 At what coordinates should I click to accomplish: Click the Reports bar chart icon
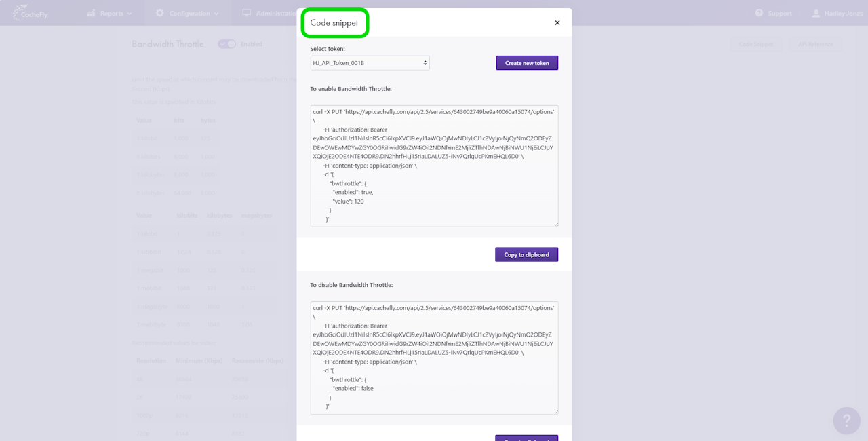pyautogui.click(x=91, y=13)
